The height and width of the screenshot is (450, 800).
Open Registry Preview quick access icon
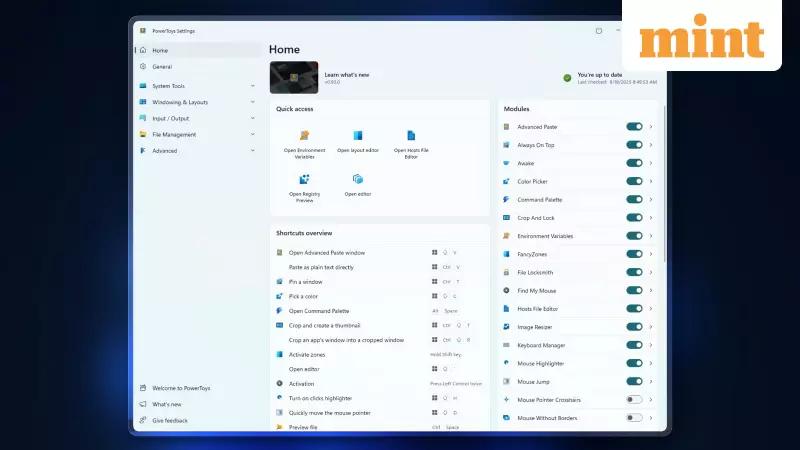click(304, 179)
